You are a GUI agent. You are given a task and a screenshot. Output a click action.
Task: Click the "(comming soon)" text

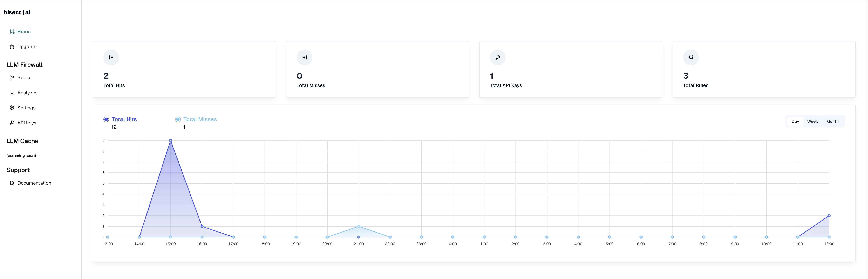(x=21, y=156)
